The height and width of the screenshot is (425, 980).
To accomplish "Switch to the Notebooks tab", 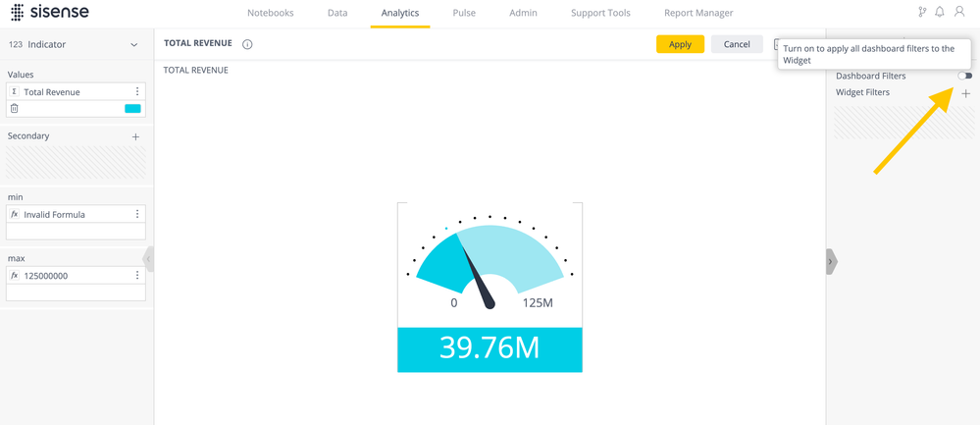I will [x=270, y=13].
